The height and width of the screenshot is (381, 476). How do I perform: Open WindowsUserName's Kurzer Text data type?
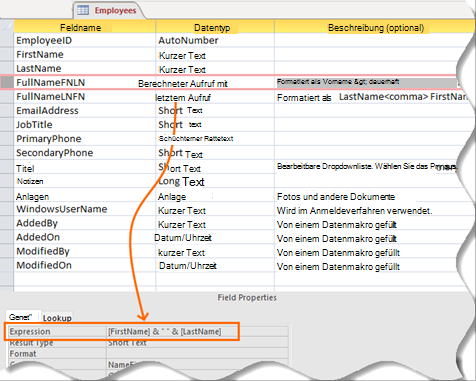215,210
